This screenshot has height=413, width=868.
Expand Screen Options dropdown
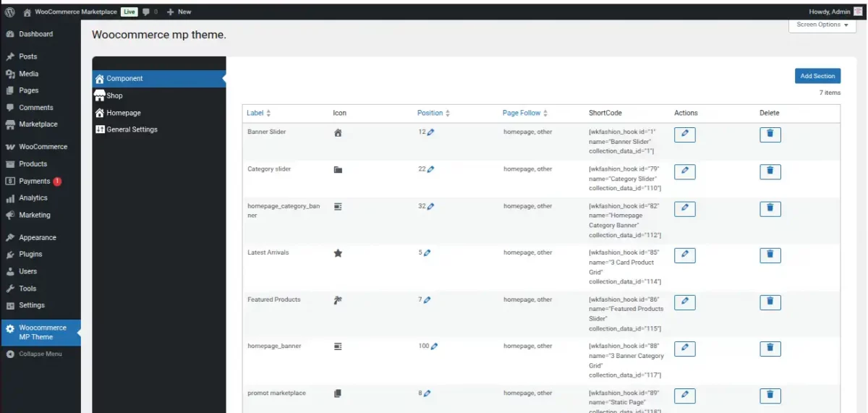(x=822, y=25)
